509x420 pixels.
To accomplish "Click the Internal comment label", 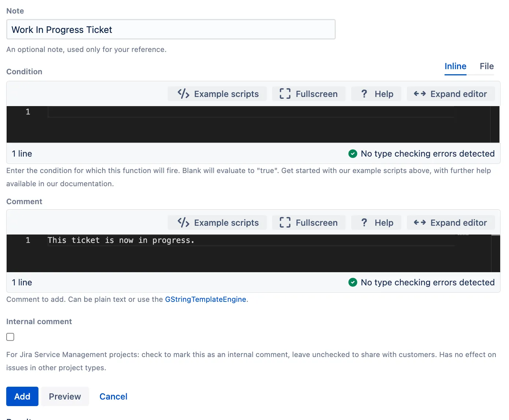I will pyautogui.click(x=39, y=322).
